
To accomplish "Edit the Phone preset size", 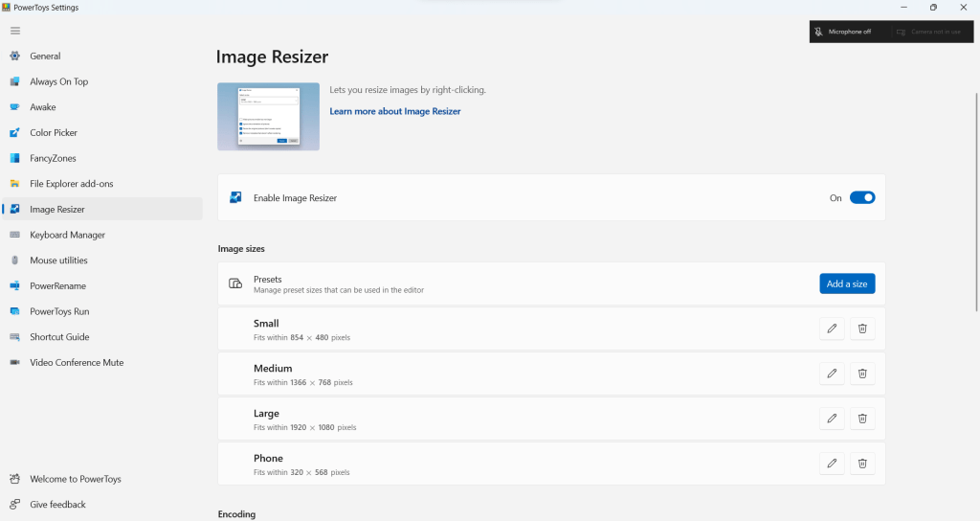I will pos(832,464).
